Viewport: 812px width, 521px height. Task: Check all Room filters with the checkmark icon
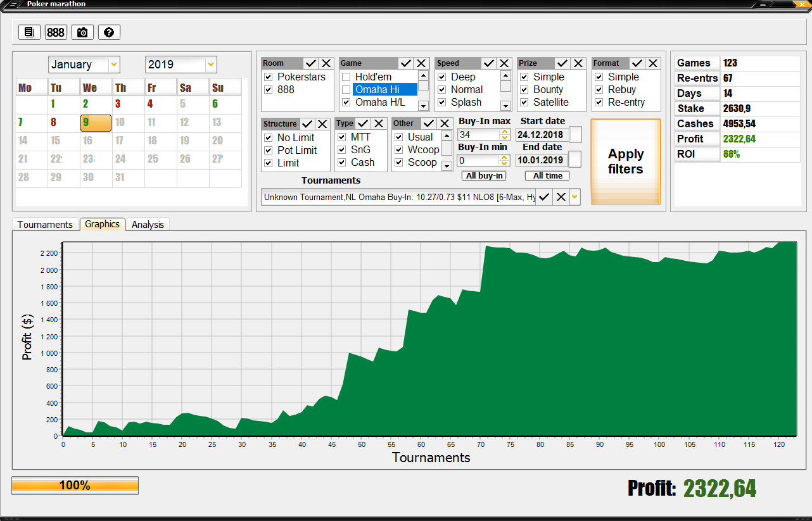(x=311, y=63)
